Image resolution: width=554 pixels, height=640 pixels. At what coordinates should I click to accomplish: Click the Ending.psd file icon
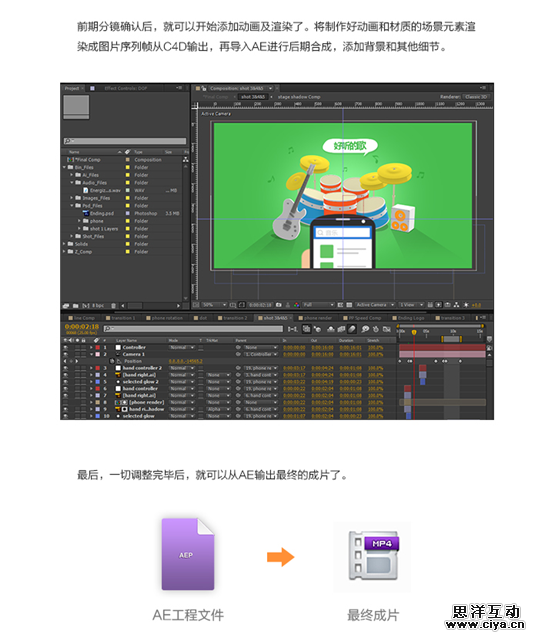86,213
